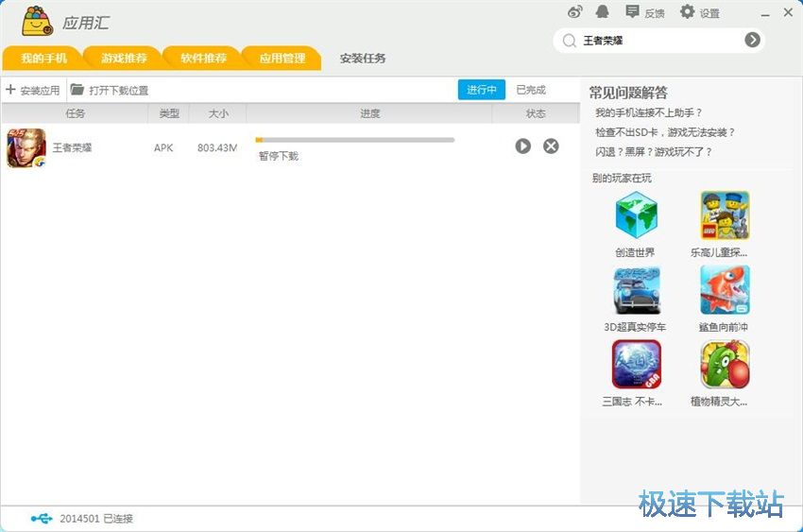Click the 2014501 已连接 status text

click(x=96, y=519)
